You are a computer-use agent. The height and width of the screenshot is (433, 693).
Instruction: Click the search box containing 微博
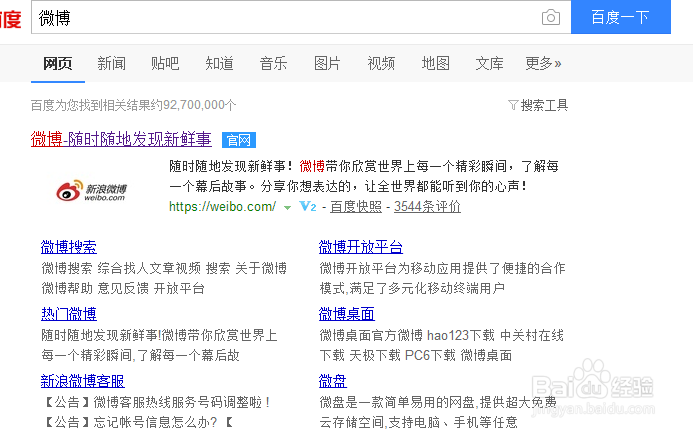pyautogui.click(x=301, y=17)
